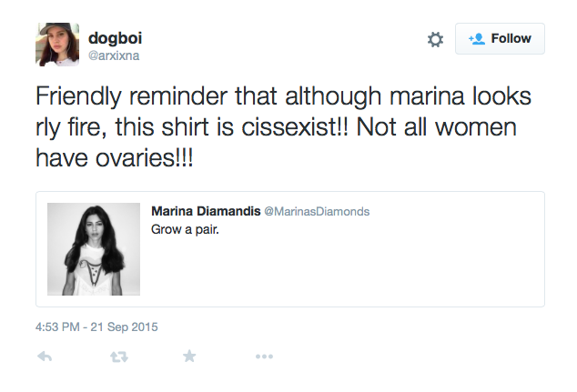Reply to dogboi's tweet
The width and height of the screenshot is (577, 392).
[45, 357]
